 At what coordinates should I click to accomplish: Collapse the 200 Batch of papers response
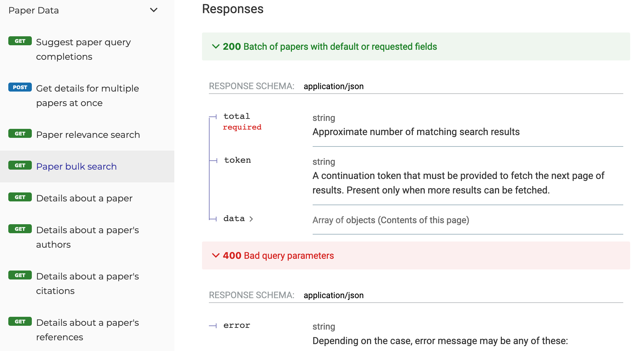[x=215, y=46]
